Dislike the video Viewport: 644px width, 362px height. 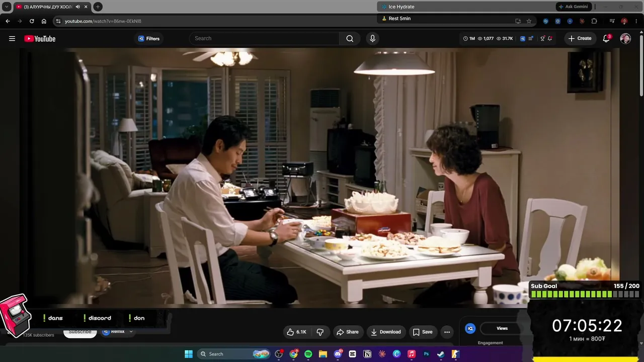pos(320,332)
